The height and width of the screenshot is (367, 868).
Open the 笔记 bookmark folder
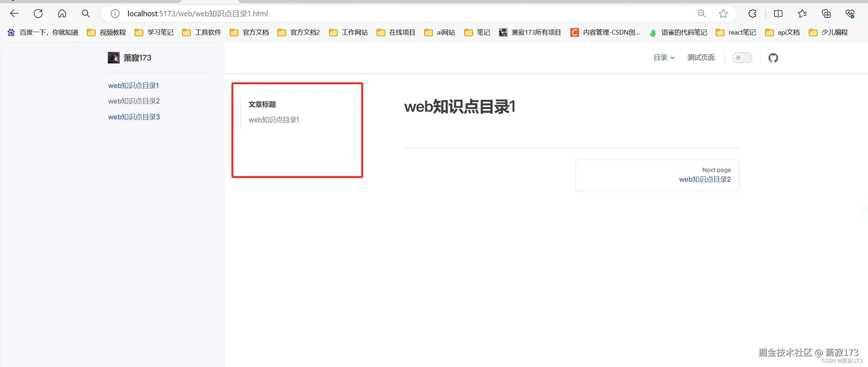477,32
